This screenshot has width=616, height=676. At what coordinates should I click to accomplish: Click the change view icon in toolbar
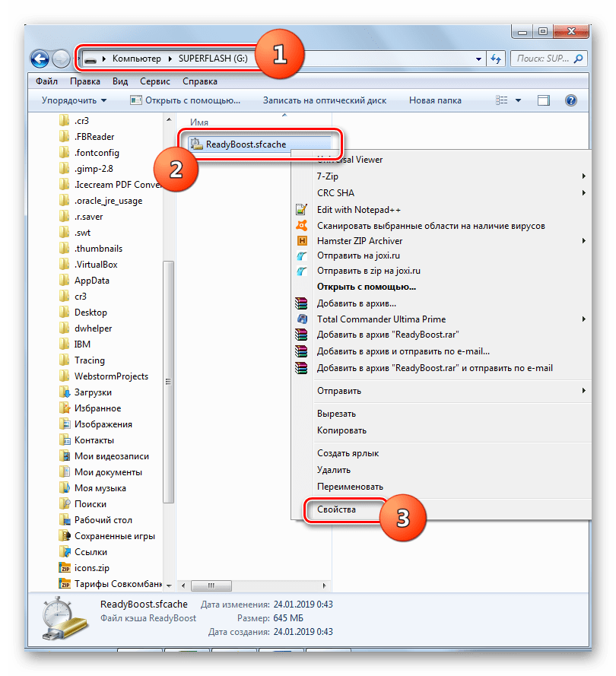click(502, 100)
